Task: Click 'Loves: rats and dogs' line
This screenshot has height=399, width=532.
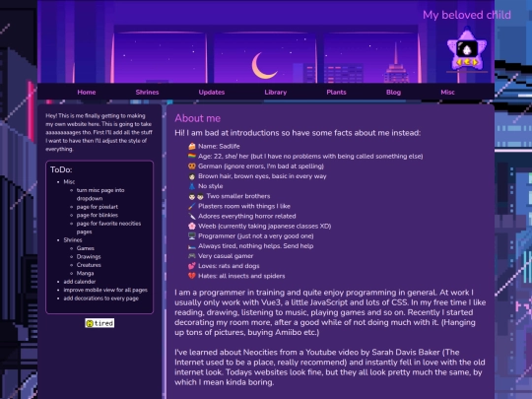Action: point(229,266)
